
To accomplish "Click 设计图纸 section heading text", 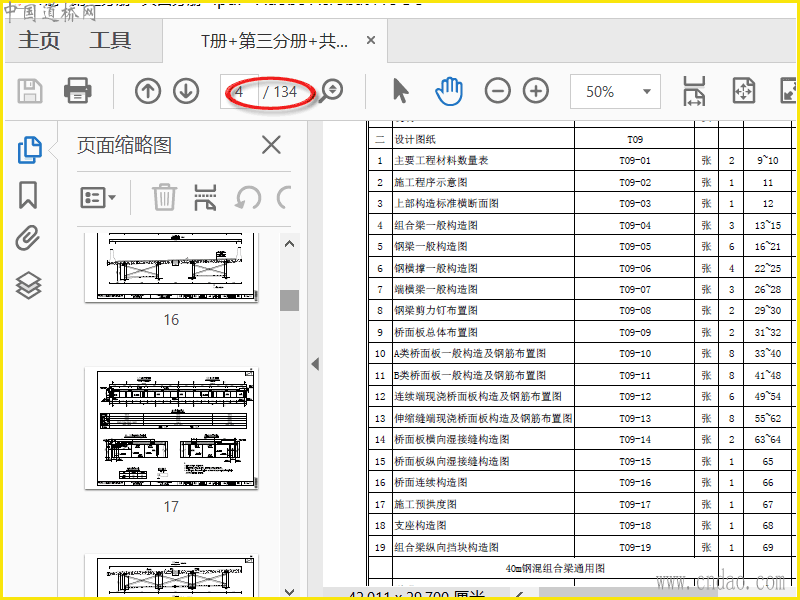I will 415,139.
